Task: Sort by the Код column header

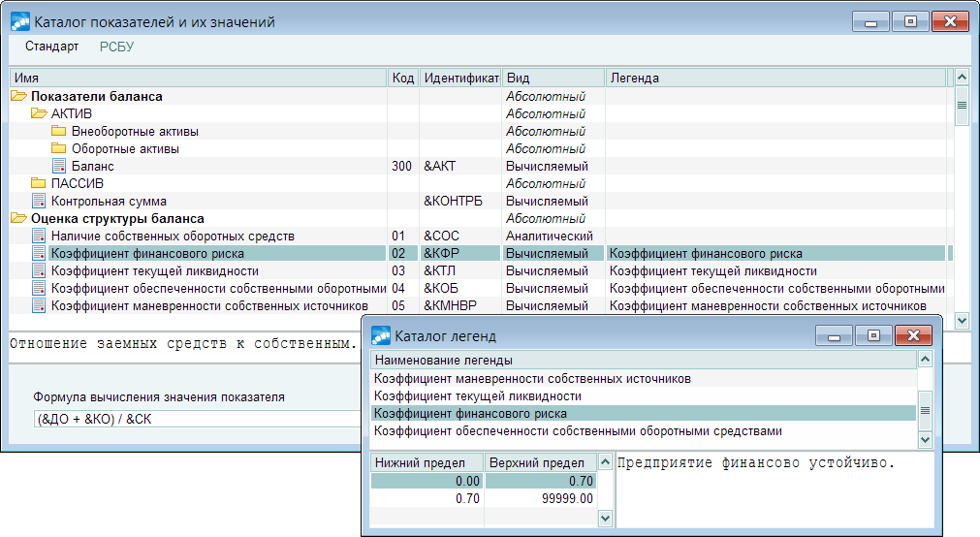Action: pyautogui.click(x=403, y=79)
